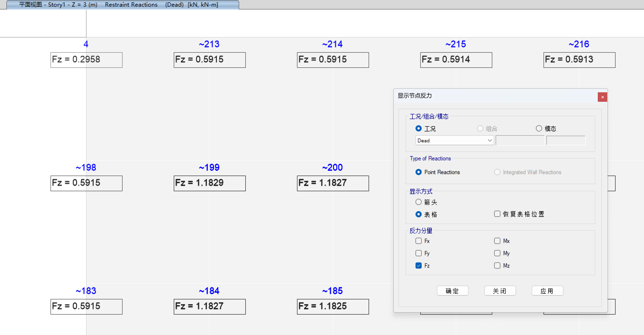Click the Fz = 1.1825 reaction box
644x335 pixels.
tap(333, 307)
